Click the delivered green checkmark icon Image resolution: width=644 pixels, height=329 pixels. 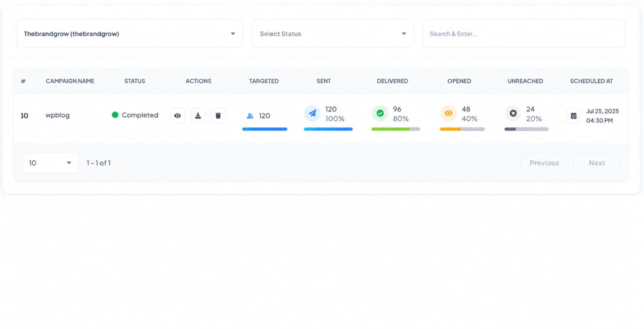coord(380,113)
